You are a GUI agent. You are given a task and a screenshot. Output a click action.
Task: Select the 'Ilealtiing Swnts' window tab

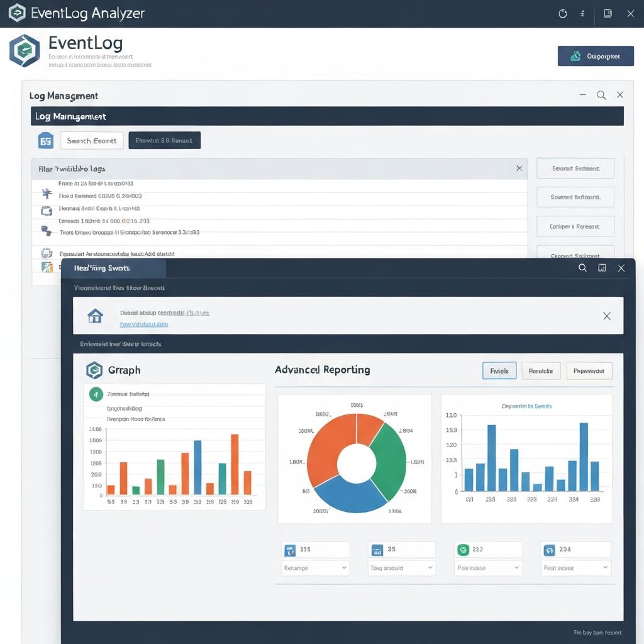[114, 268]
